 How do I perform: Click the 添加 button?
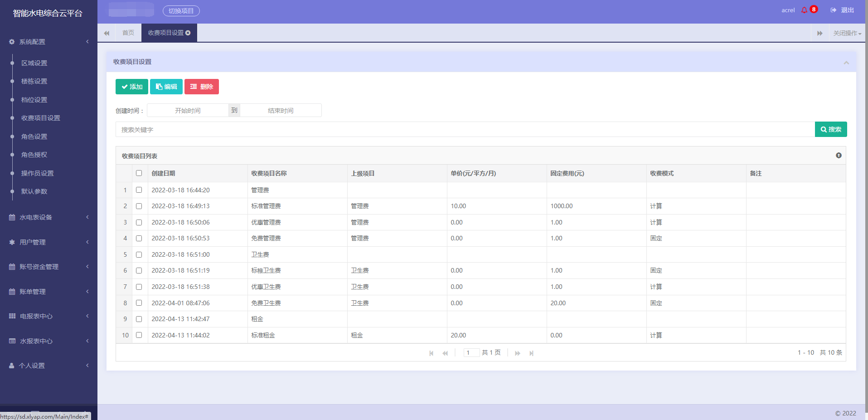tap(132, 87)
